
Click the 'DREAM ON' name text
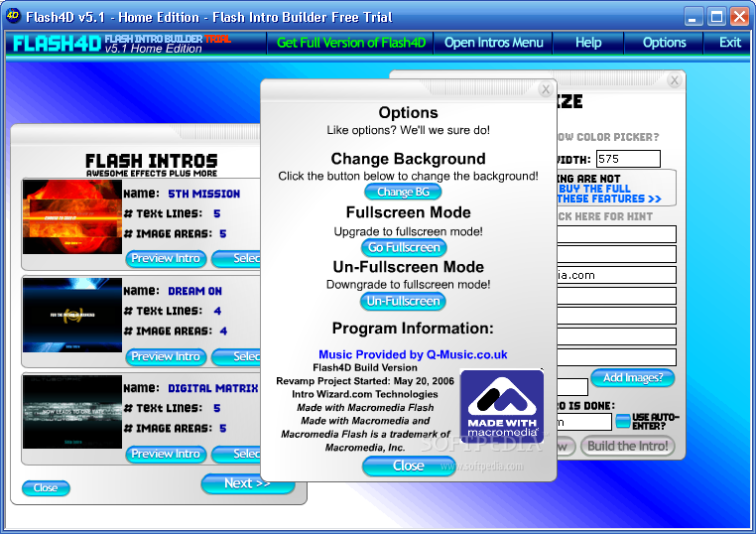click(194, 292)
